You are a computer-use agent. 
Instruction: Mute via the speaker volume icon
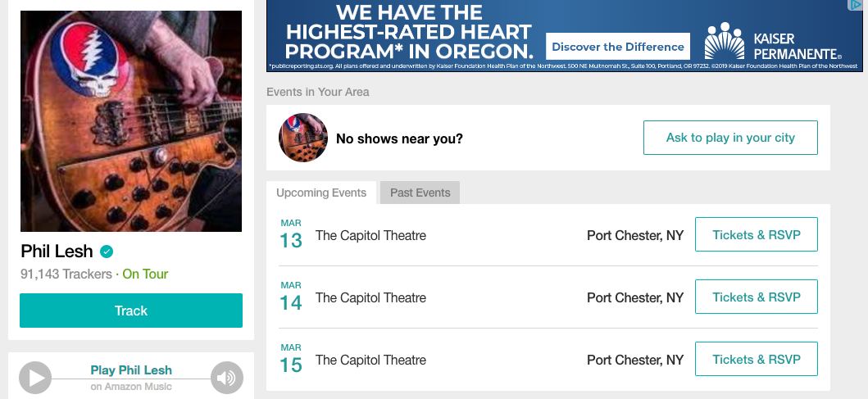227,378
